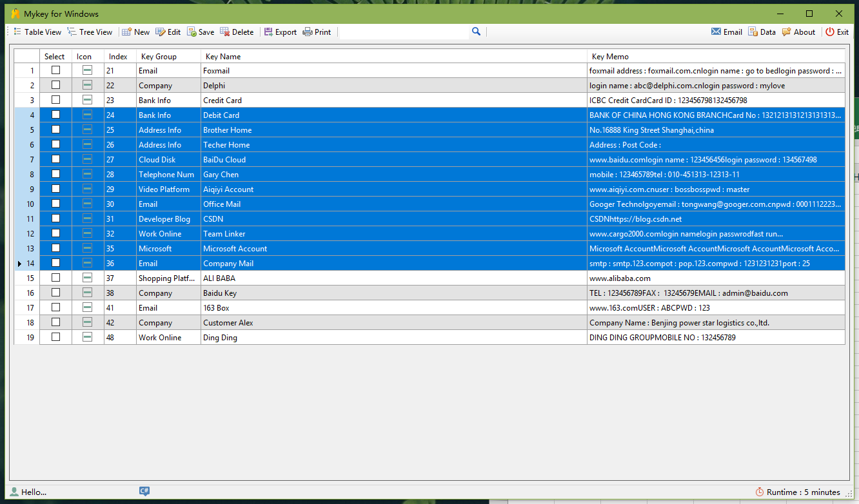The image size is (859, 504).
Task: Select the 'Microsoft Account' key name cell
Action: coord(394,248)
